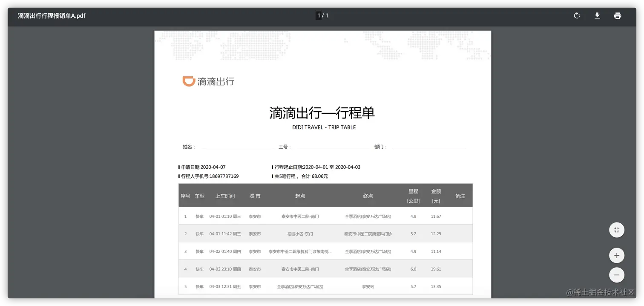Select the page number field showing 1

click(x=319, y=16)
